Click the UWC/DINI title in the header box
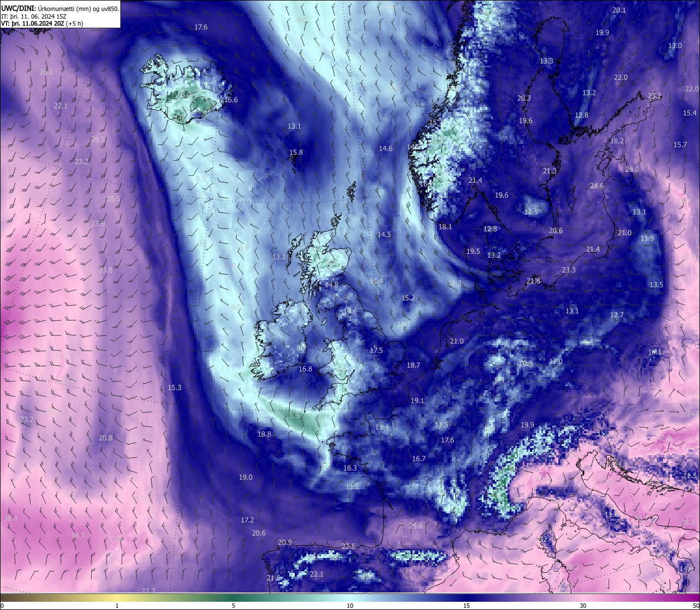700x610 pixels. pos(18,8)
